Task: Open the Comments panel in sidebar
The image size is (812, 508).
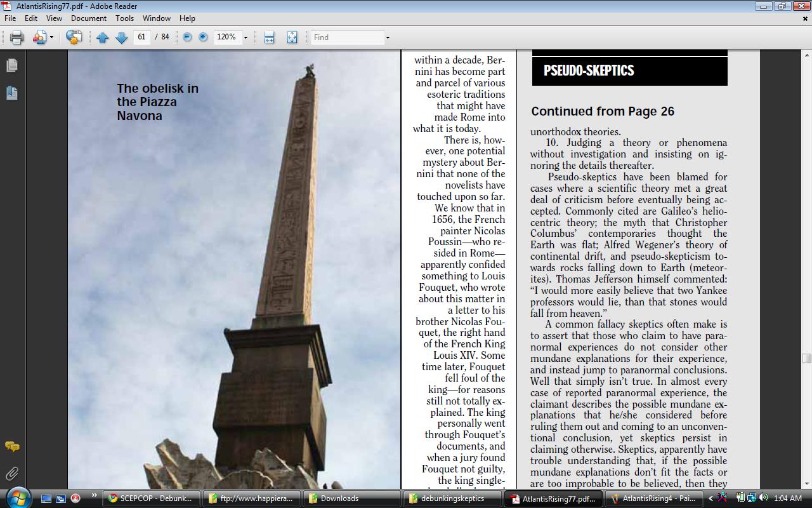Action: (x=11, y=447)
